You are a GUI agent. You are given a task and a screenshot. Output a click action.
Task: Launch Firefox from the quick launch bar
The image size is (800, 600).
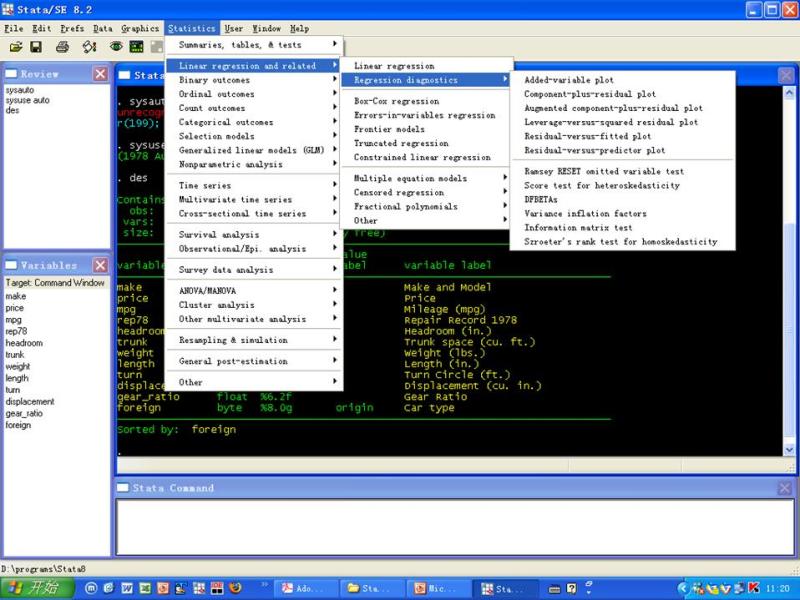pyautogui.click(x=235, y=588)
